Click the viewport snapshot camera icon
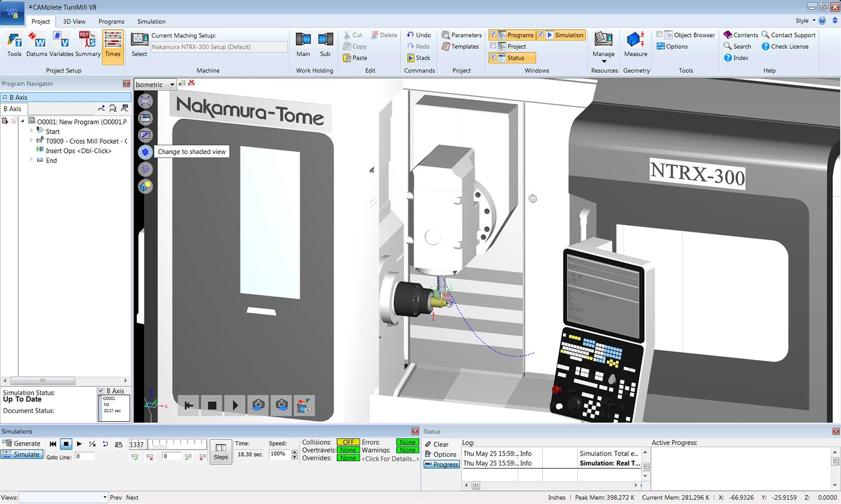 pos(258,405)
